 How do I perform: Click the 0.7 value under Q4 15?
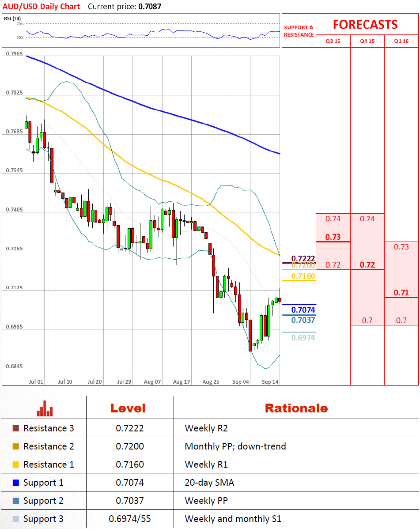(367, 321)
